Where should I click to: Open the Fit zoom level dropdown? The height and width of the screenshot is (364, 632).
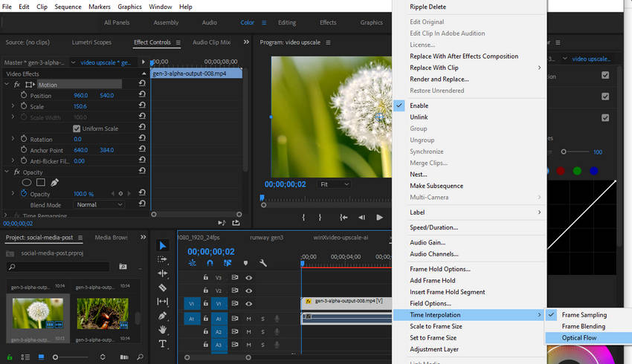[334, 184]
